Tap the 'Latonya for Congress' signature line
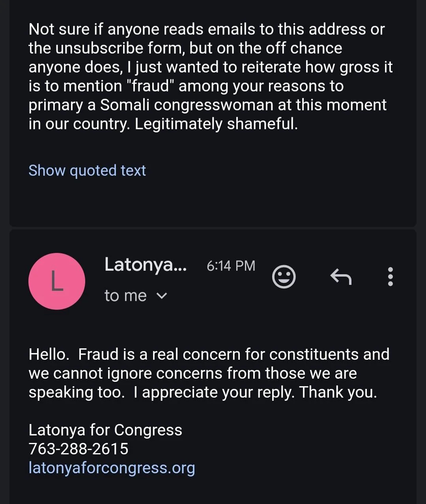Image resolution: width=426 pixels, height=504 pixels. 105,430
